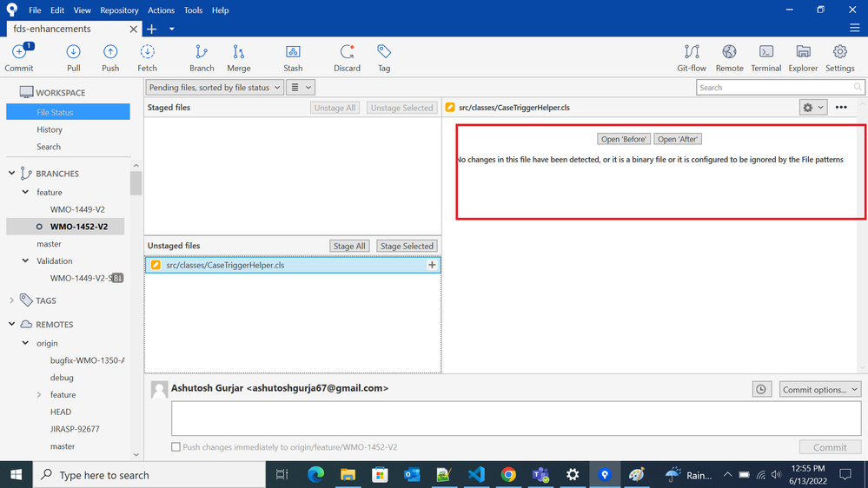The width and height of the screenshot is (868, 488).
Task: Open Microsoft Edge from the taskbar
Action: pos(315,474)
